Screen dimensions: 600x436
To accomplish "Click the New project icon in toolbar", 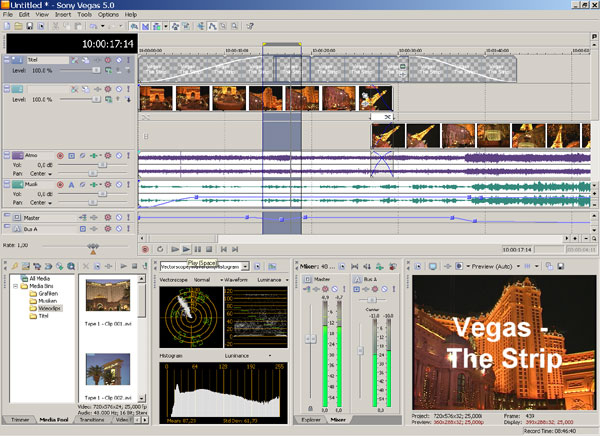I will 7,26.
